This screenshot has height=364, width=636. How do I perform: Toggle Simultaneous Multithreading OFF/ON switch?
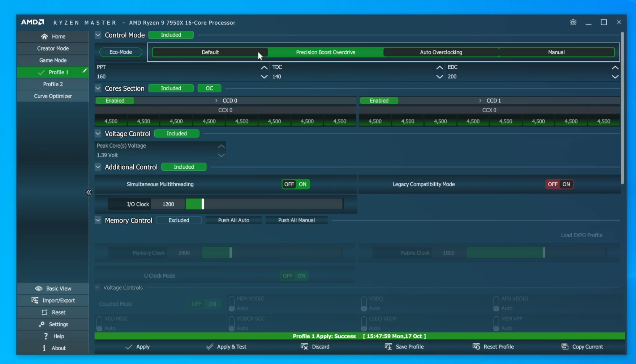tap(296, 184)
